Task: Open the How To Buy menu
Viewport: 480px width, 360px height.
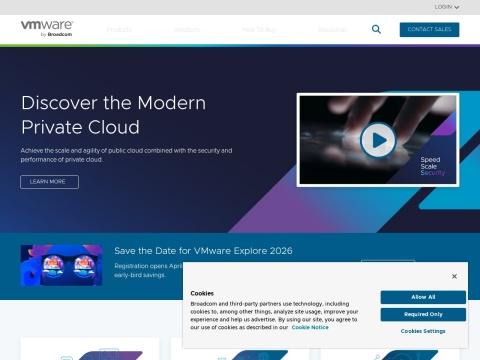Action: [259, 30]
